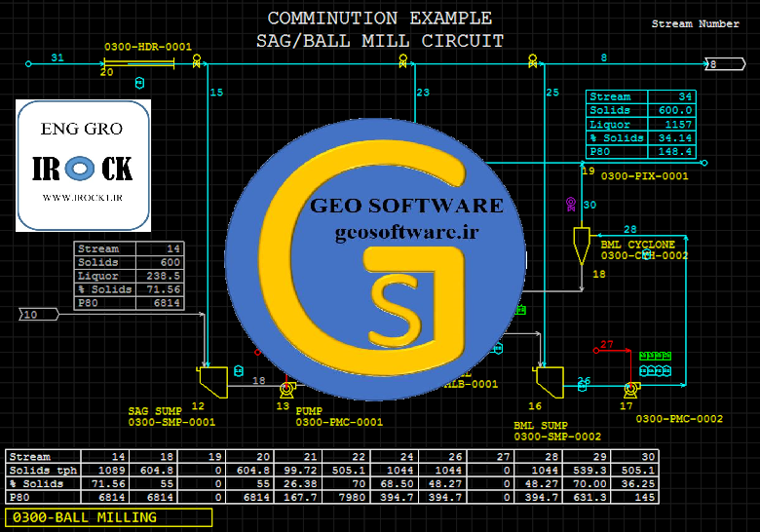Click valve icon above stream 15

pyautogui.click(x=196, y=60)
